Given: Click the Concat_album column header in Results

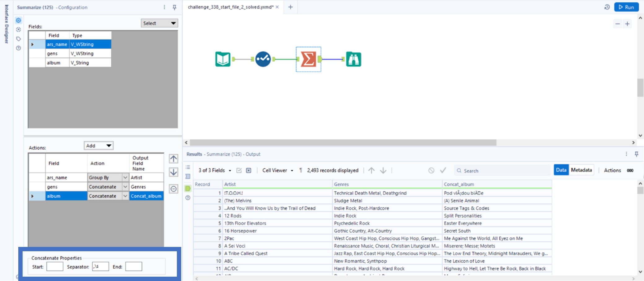Looking at the screenshot, I should tap(497, 184).
